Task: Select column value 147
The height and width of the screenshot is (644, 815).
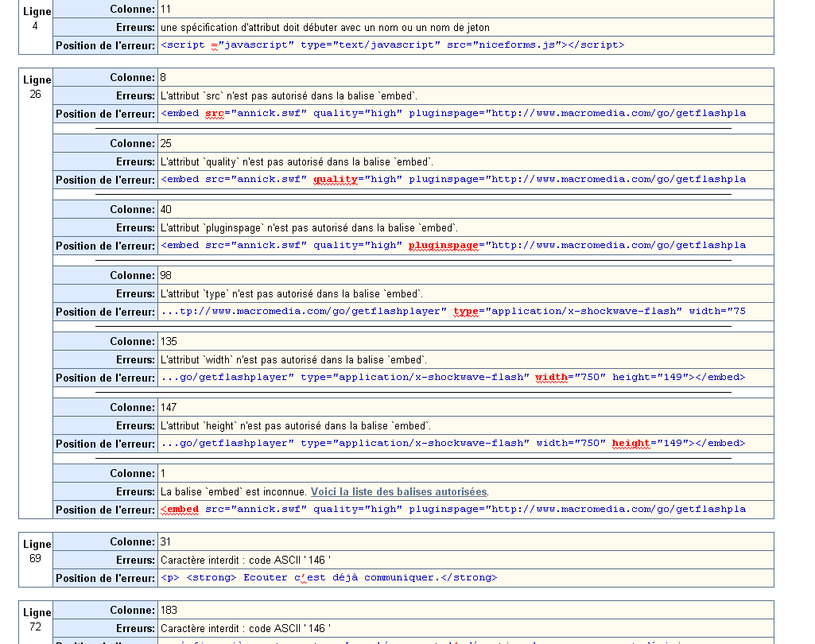Action: [169, 408]
